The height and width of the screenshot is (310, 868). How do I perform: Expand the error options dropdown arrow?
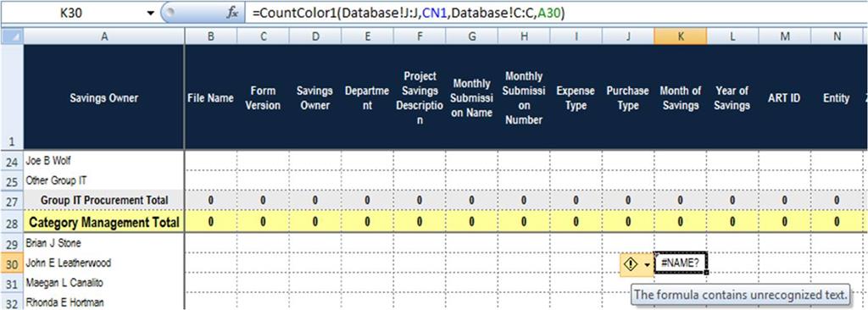coord(647,264)
